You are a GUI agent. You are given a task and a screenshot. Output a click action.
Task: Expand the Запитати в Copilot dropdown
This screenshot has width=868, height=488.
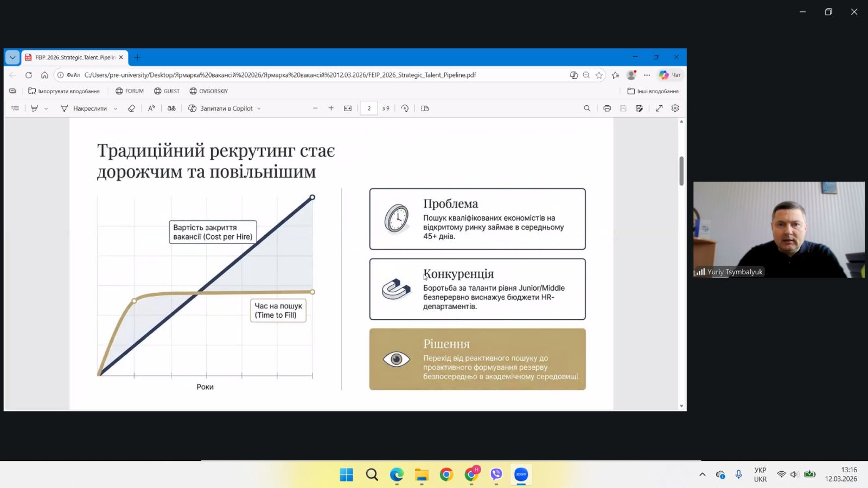click(259, 108)
